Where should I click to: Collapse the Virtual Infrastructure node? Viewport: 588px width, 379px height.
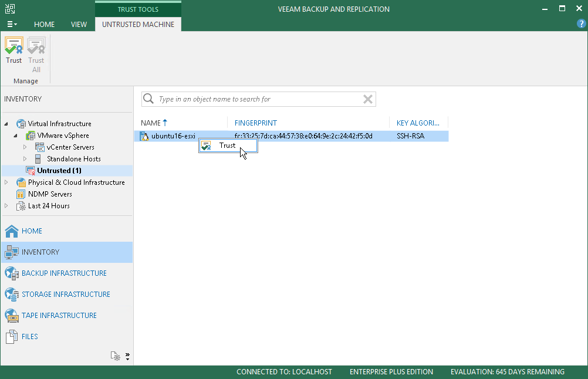tap(6, 124)
